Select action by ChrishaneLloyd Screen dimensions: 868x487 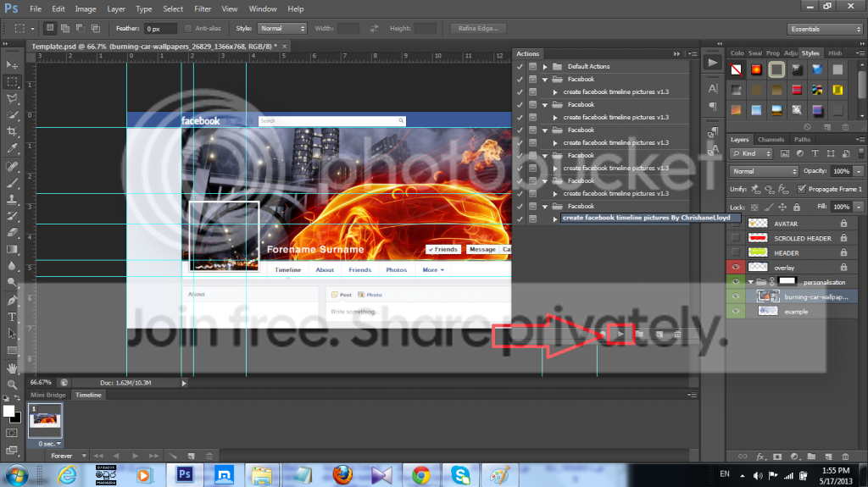(646, 218)
